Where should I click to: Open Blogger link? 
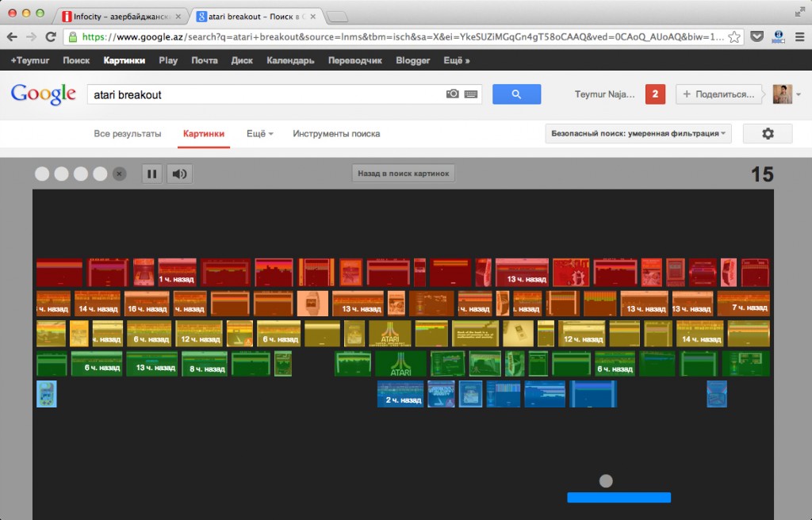(412, 60)
